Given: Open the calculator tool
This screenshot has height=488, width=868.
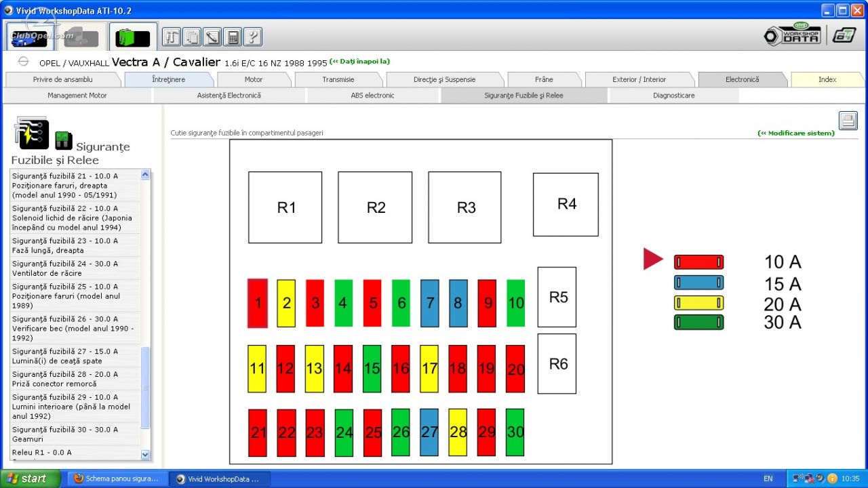Looking at the screenshot, I should (x=233, y=37).
